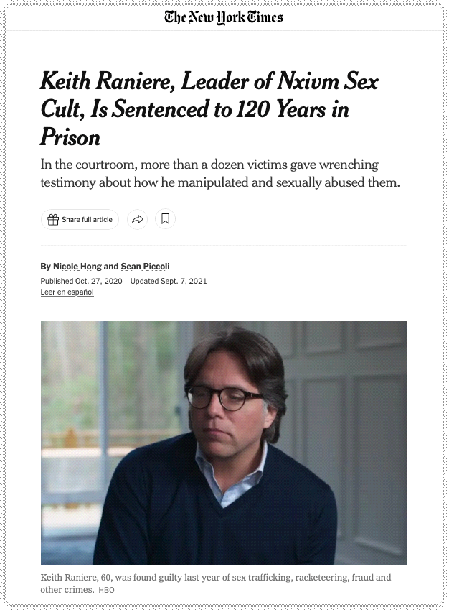Select the "Leer en español" link
449x610 pixels.
pyautogui.click(x=67, y=292)
